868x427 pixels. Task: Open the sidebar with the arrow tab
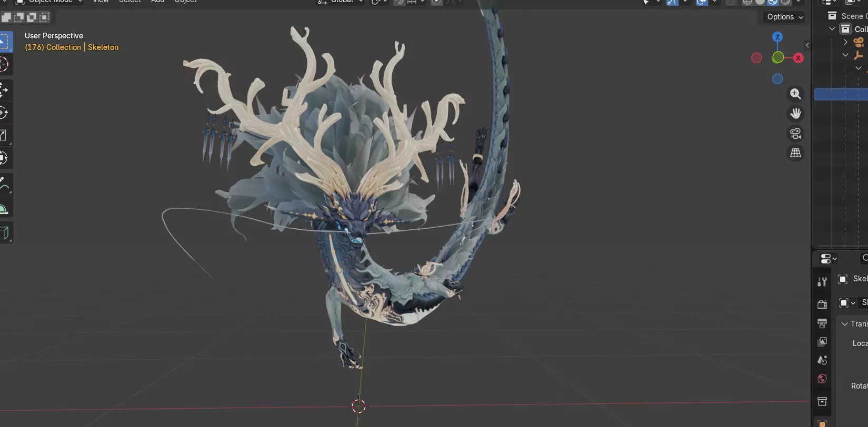807,45
